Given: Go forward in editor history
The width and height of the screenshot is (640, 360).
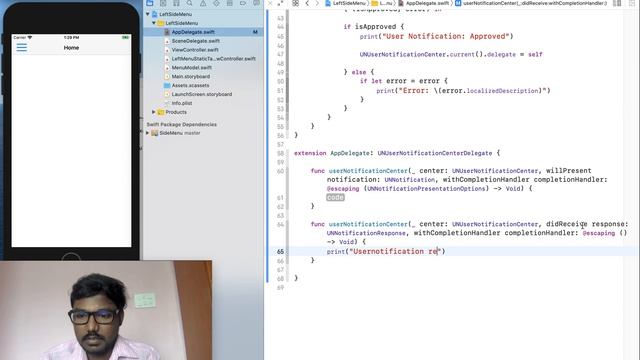Looking at the screenshot, I should click(x=317, y=3).
